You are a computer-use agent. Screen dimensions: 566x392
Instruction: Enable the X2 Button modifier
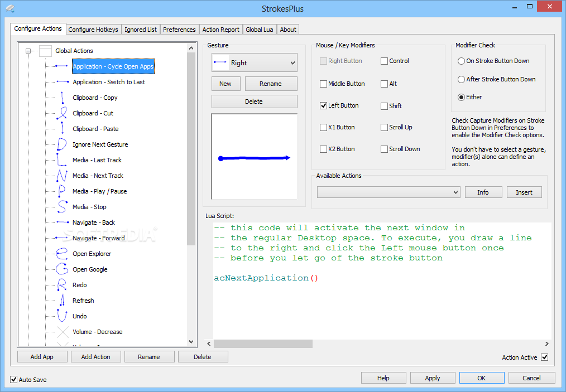tap(323, 149)
